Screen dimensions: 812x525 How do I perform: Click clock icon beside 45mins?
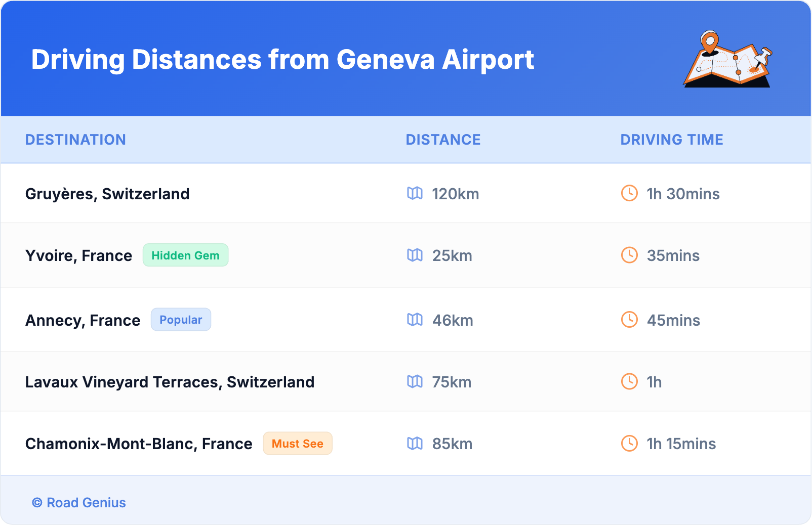629,320
